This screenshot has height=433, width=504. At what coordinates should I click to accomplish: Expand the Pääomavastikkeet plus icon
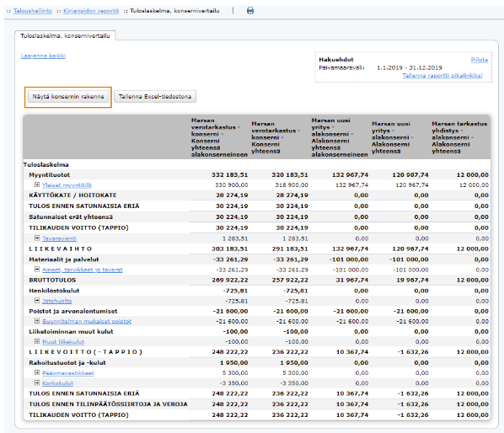37,372
